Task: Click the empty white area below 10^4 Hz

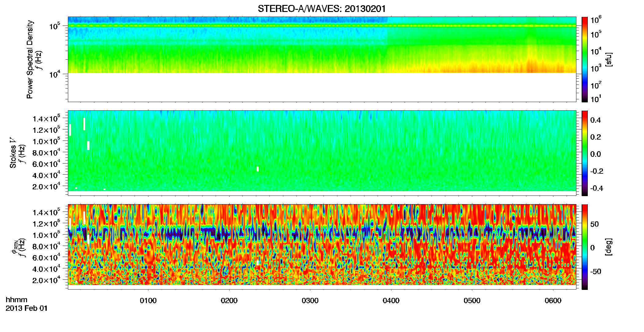Action: click(322, 87)
